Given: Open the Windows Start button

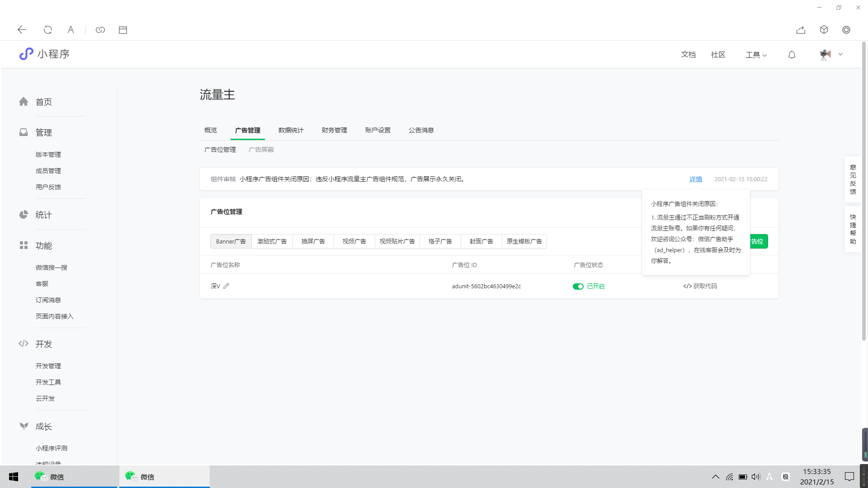Looking at the screenshot, I should [14, 477].
